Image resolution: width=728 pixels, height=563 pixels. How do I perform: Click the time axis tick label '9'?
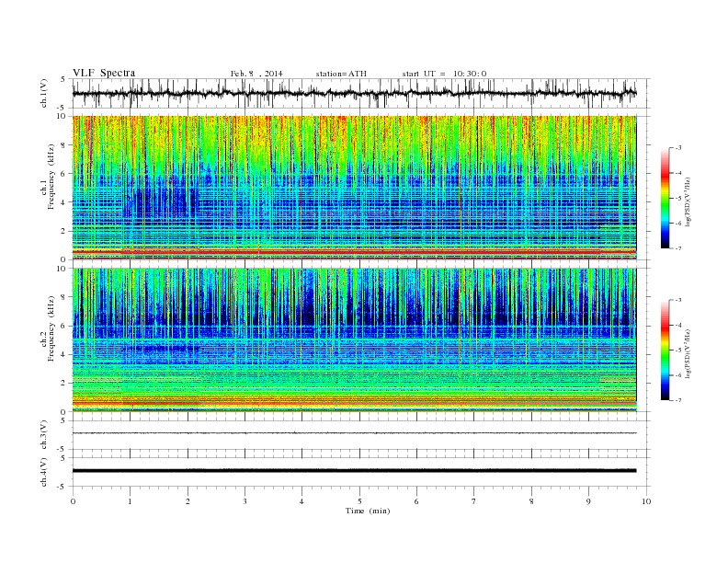(x=588, y=501)
